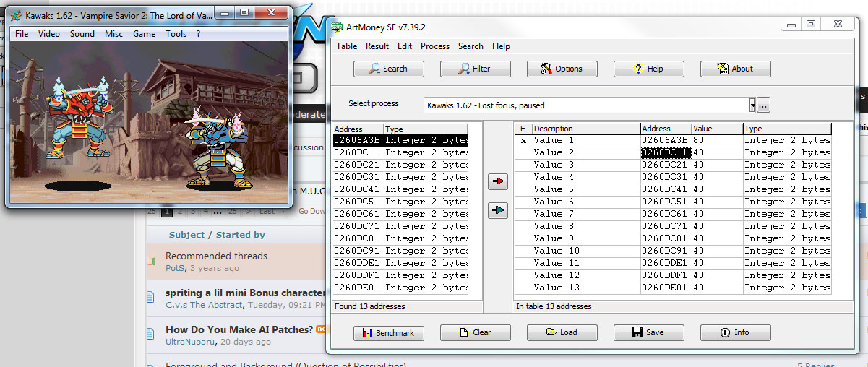This screenshot has width=868, height=367.
Task: Click the Last page link in forum pagination
Action: pyautogui.click(x=270, y=212)
